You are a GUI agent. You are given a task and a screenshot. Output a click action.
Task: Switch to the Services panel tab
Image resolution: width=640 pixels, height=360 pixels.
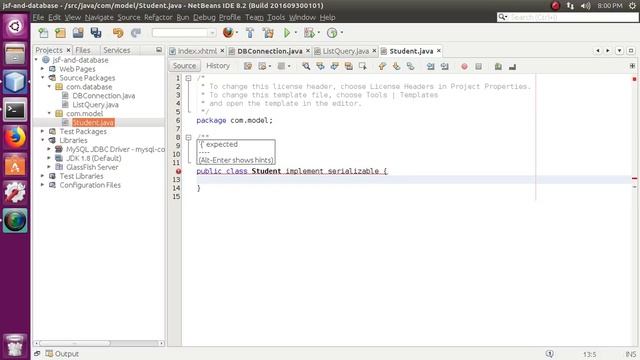116,50
